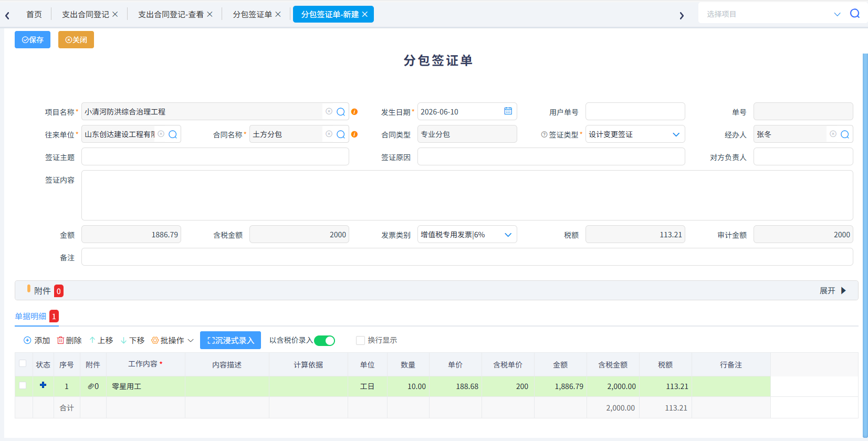
Task: Open the 选择项目 dropdown
Action: click(837, 14)
